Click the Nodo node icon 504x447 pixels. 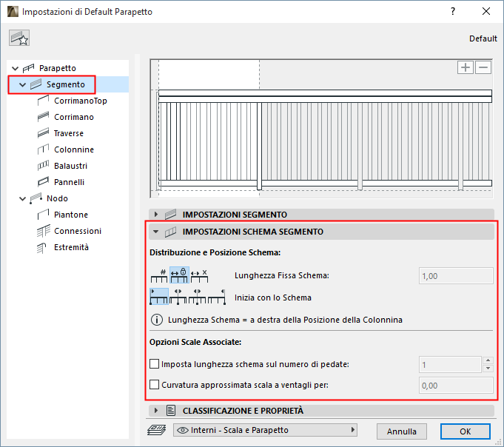[36, 198]
